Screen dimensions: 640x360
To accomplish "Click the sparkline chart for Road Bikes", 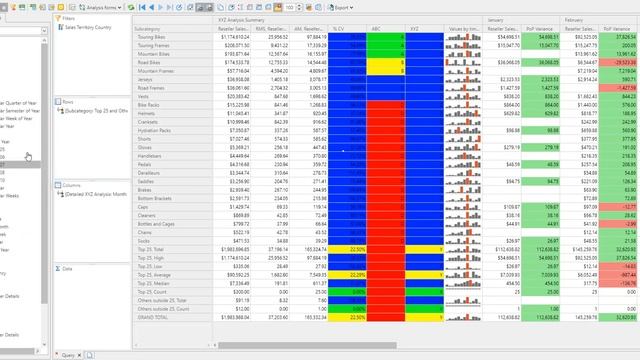I will pyautogui.click(x=463, y=62).
